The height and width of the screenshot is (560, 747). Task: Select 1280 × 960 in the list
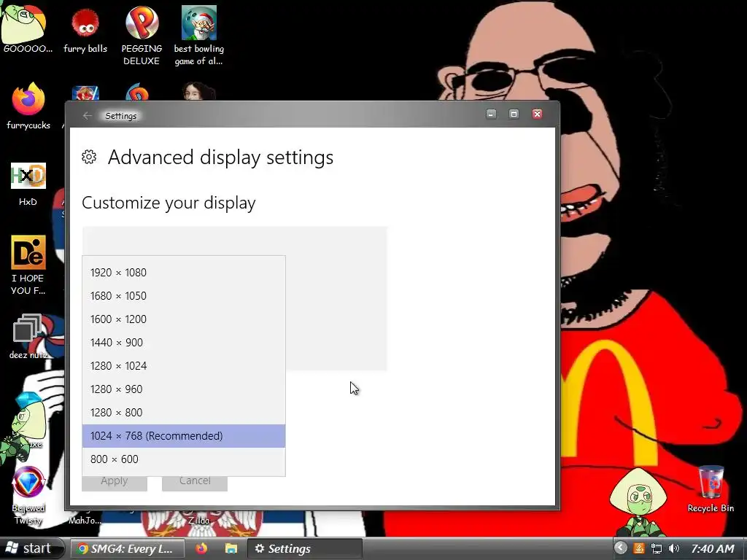184,389
